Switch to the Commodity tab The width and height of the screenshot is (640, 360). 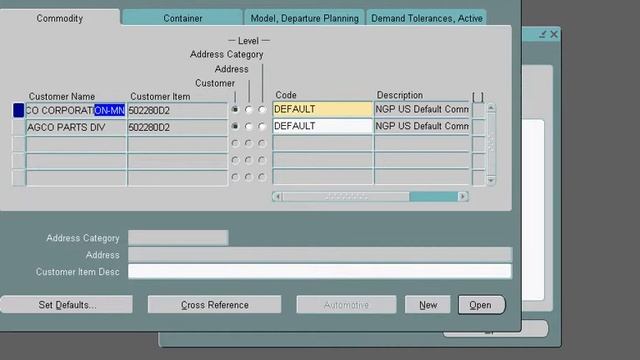pyautogui.click(x=60, y=18)
